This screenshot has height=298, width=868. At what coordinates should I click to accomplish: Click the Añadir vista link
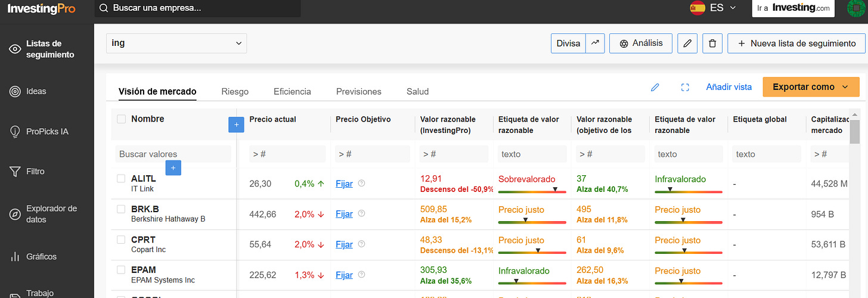point(728,87)
